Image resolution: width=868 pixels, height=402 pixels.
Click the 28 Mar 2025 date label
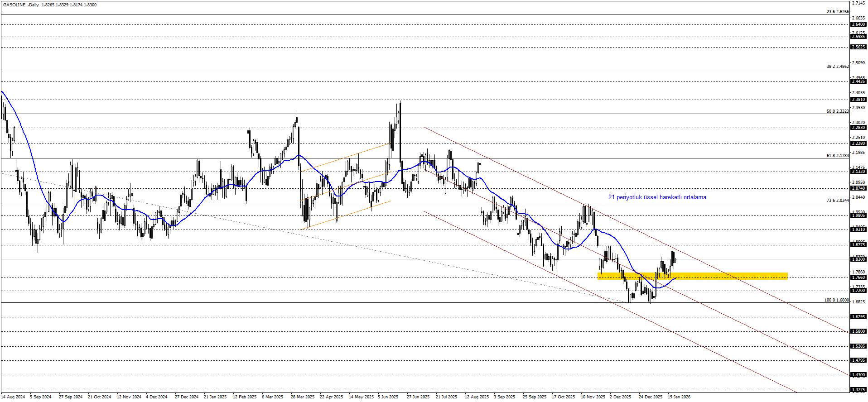click(302, 397)
